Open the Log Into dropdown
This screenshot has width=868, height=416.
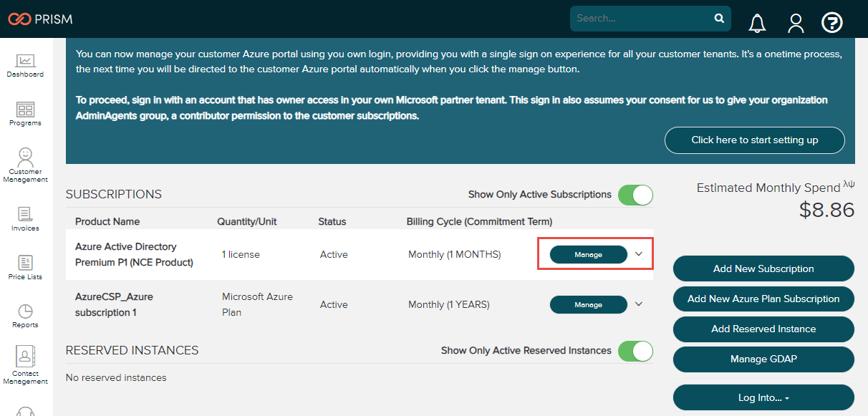pos(763,397)
